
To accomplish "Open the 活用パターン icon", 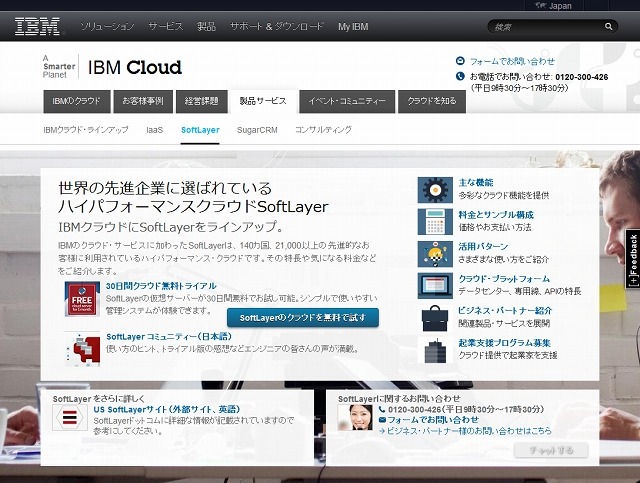I will (x=435, y=254).
